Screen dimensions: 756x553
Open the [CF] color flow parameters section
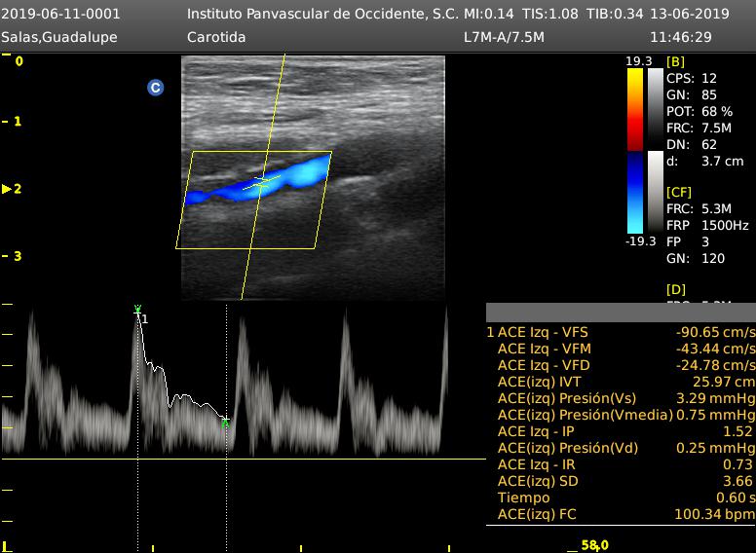coord(679,192)
